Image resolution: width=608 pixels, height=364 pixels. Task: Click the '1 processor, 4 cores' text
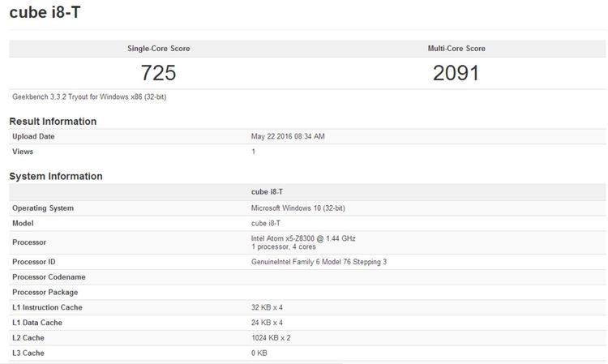pyautogui.click(x=283, y=247)
